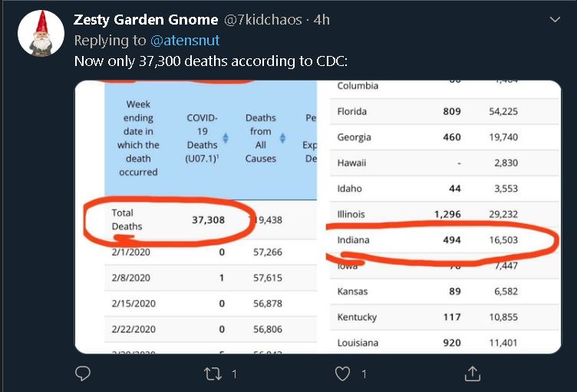The width and height of the screenshot is (577, 392).
Task: Click the retweet count number
Action: [x=235, y=374]
